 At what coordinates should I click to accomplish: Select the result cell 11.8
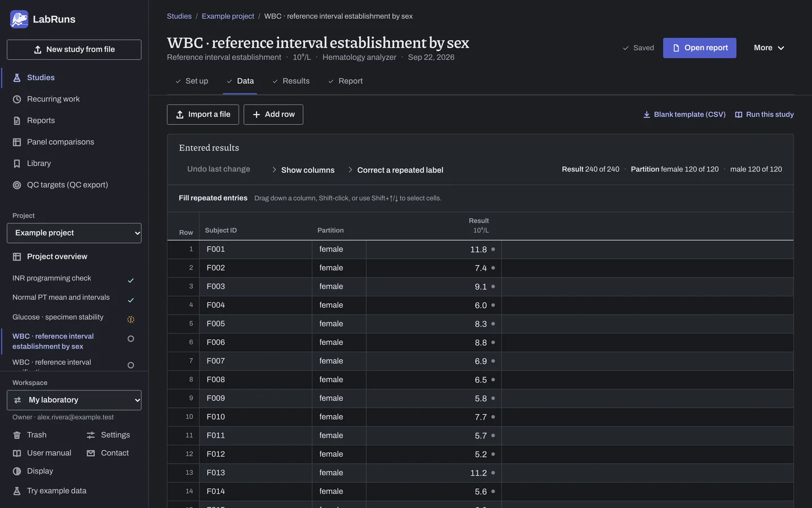434,249
